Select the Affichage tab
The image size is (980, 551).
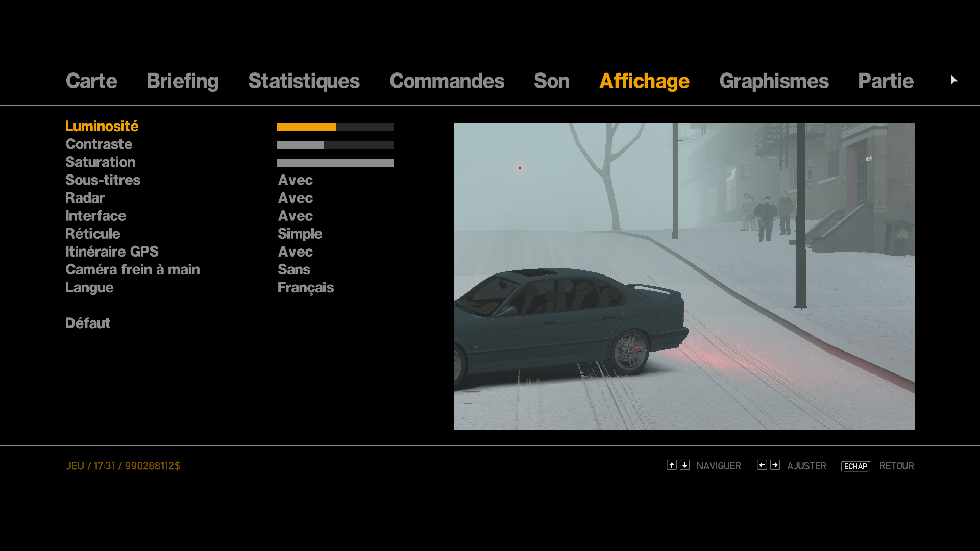(644, 81)
